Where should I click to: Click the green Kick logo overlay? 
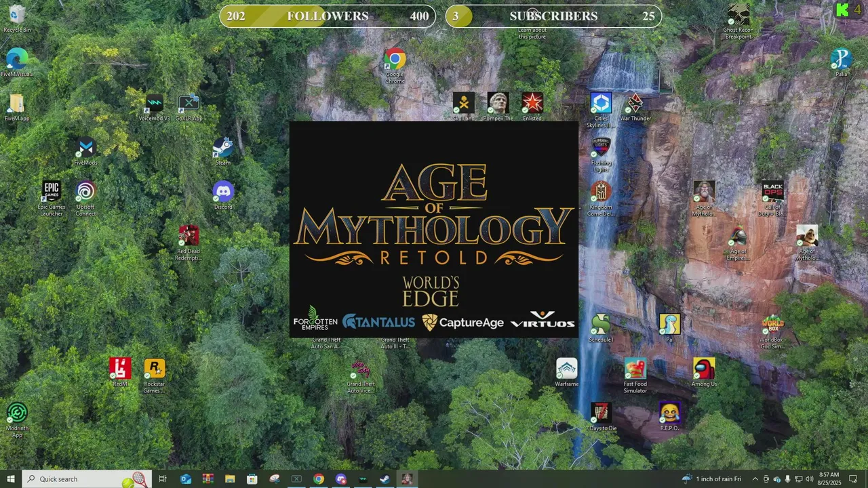(842, 10)
